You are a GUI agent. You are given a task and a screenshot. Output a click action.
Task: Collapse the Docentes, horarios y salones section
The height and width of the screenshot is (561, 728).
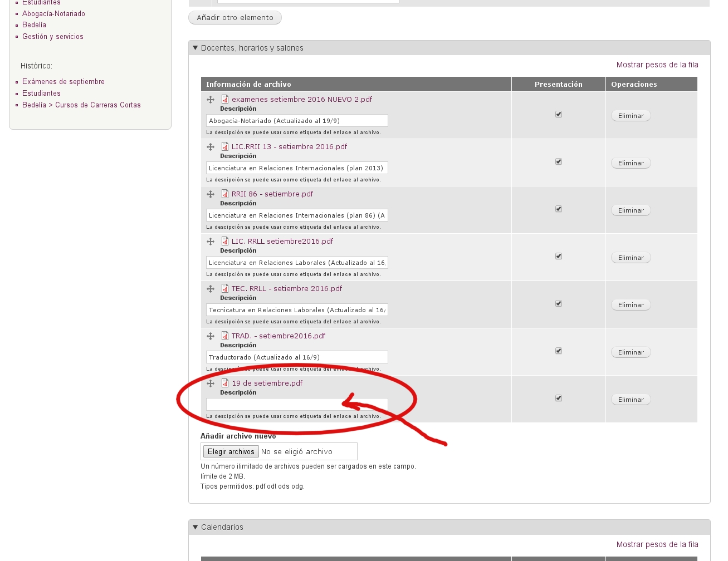coord(252,48)
